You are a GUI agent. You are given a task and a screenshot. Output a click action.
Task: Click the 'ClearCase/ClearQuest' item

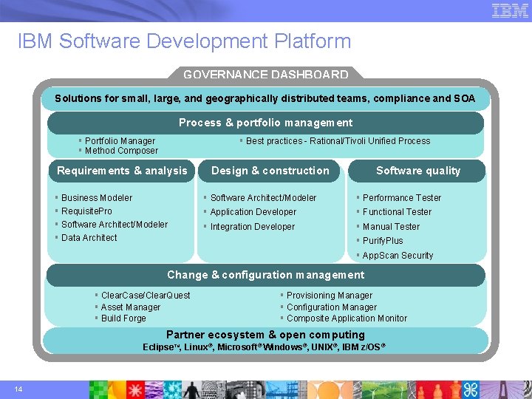(x=146, y=296)
